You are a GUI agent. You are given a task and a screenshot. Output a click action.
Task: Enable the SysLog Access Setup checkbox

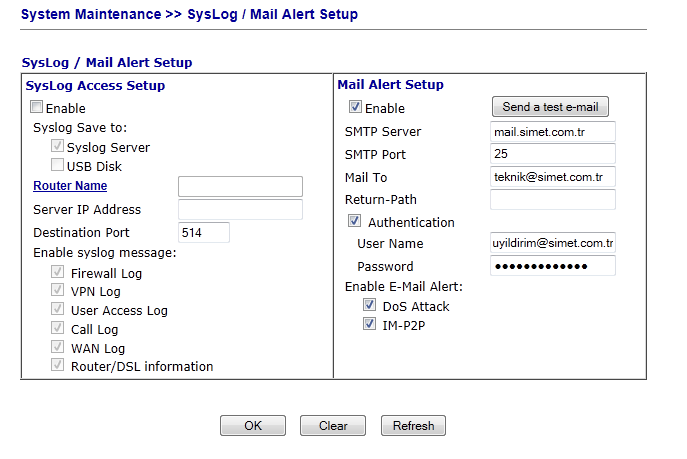tap(37, 108)
